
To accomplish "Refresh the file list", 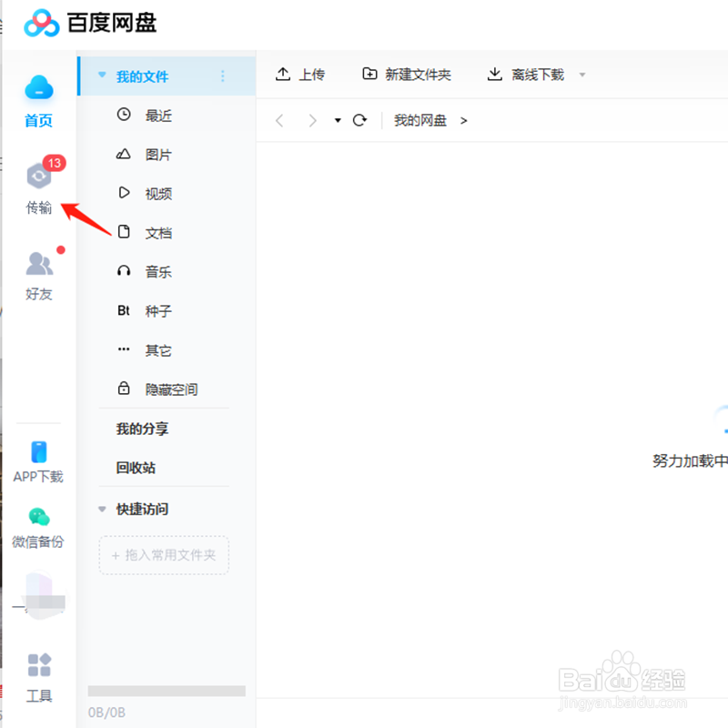I will [359, 120].
